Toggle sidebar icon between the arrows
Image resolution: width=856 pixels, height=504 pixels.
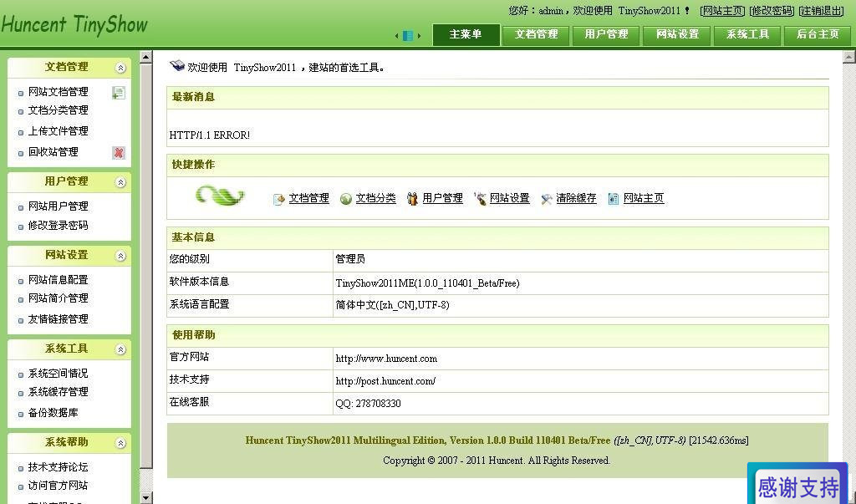407,35
